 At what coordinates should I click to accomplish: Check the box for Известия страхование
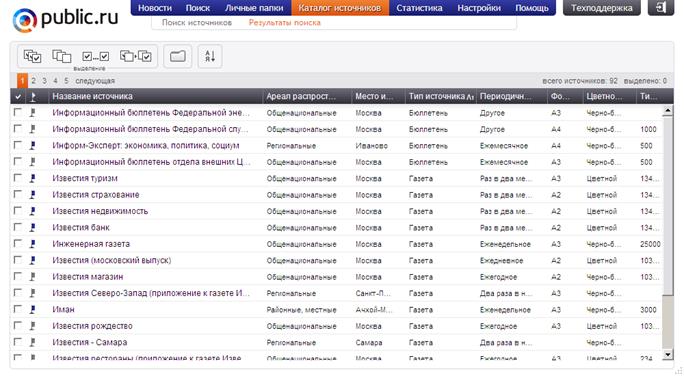point(17,195)
